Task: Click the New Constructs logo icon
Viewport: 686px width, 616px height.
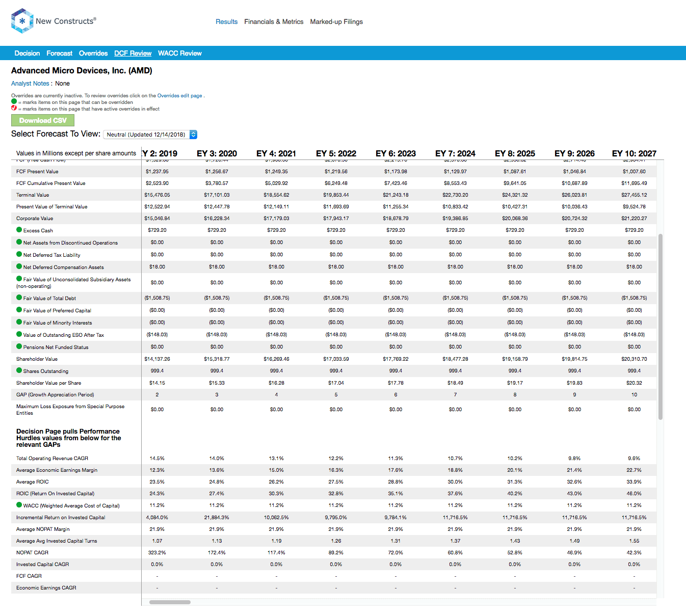Action: click(22, 21)
